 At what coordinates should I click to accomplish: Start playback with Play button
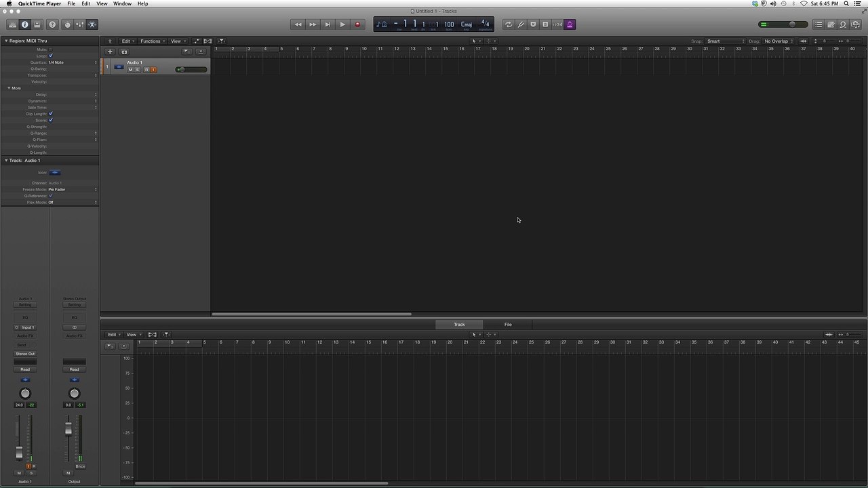point(342,24)
